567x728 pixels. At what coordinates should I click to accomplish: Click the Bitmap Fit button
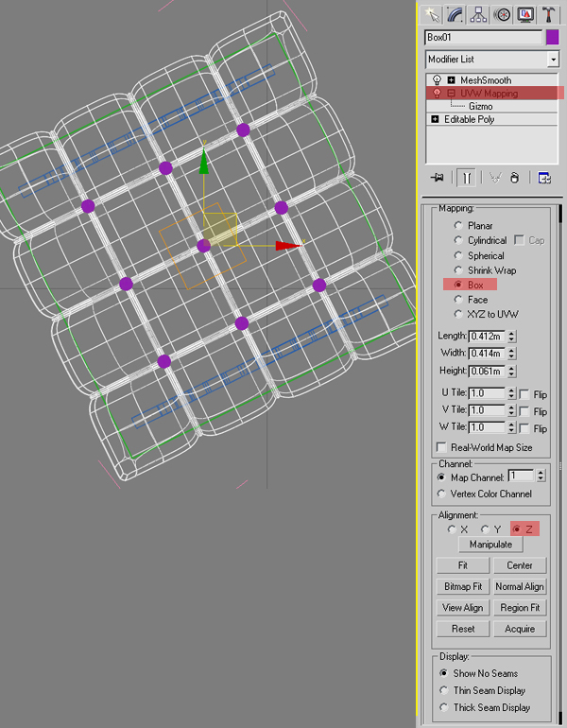pyautogui.click(x=463, y=586)
